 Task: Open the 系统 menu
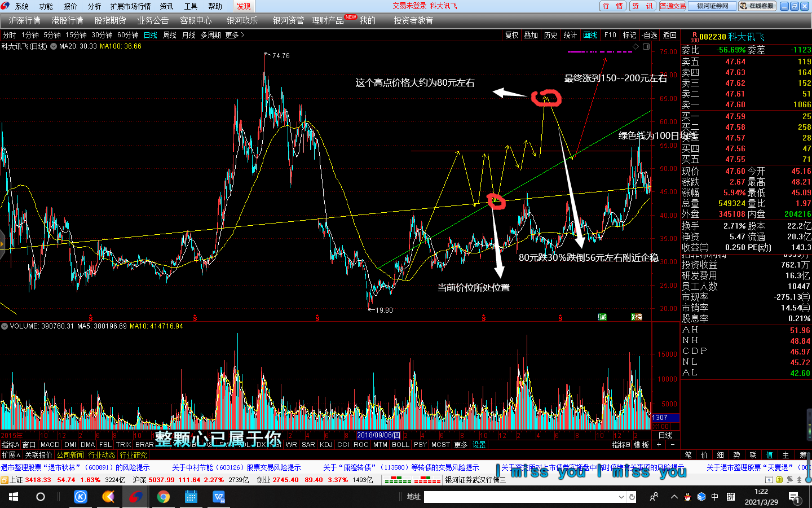coord(21,6)
